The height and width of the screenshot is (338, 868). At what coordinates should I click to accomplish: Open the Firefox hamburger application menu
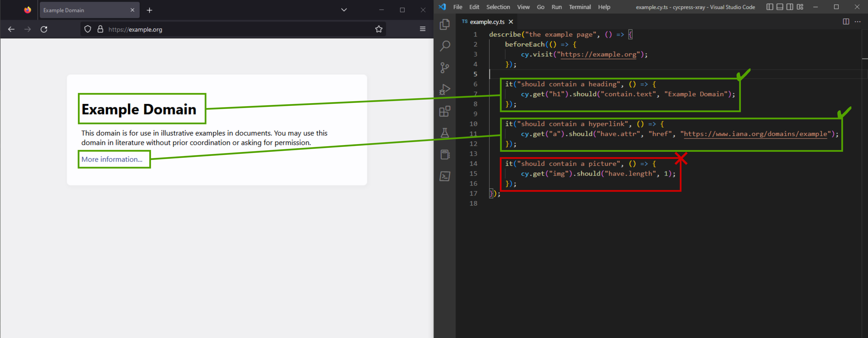coord(422,29)
